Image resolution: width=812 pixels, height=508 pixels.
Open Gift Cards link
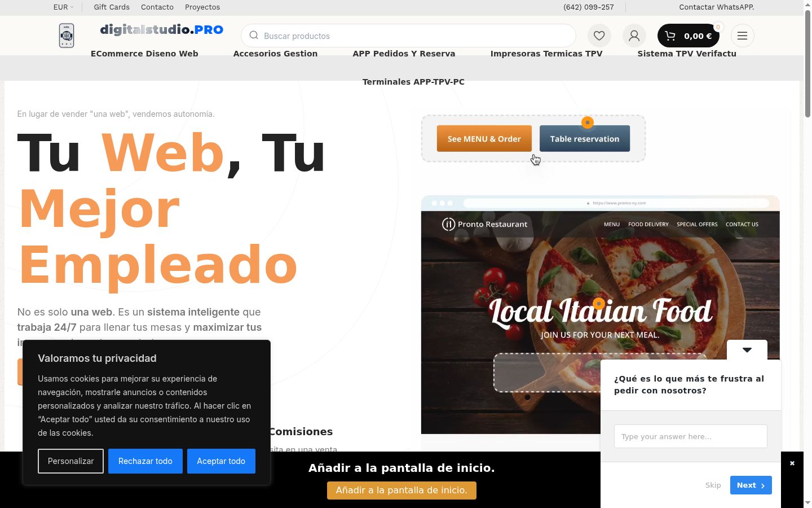[x=112, y=7]
